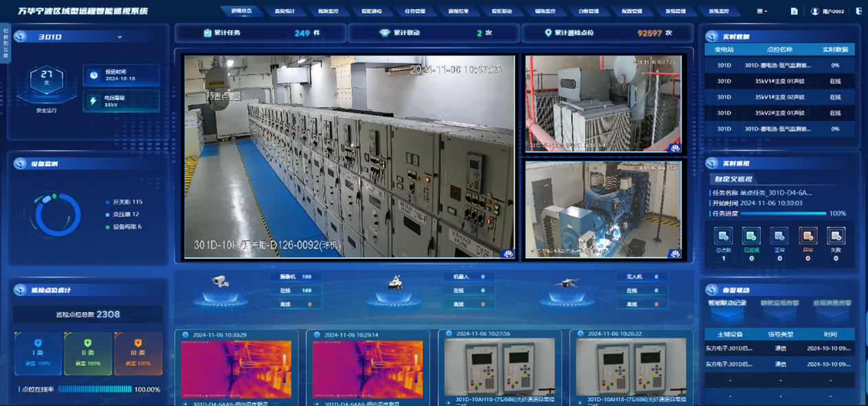Click the inspection robot icon

click(394, 282)
